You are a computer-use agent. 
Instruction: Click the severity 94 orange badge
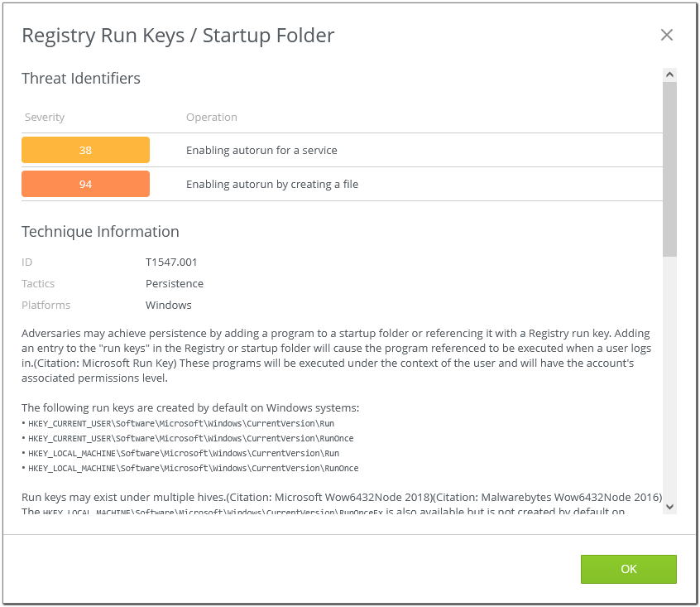(86, 184)
